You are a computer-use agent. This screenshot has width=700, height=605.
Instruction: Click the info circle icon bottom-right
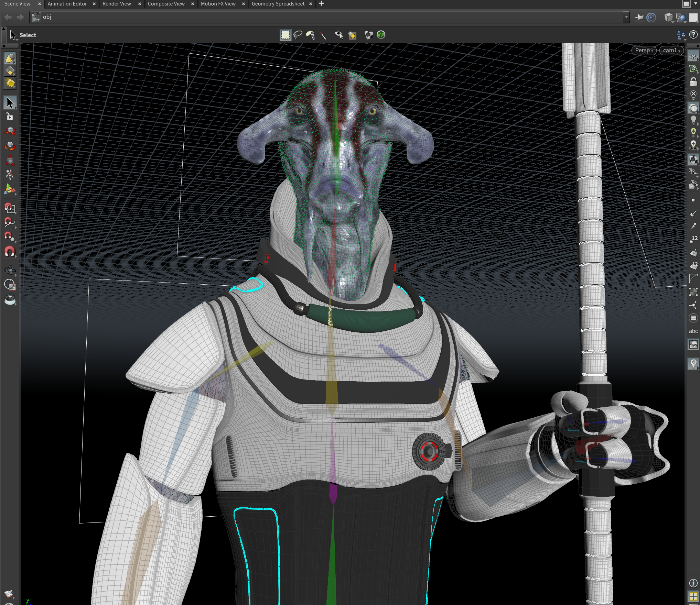(x=693, y=583)
